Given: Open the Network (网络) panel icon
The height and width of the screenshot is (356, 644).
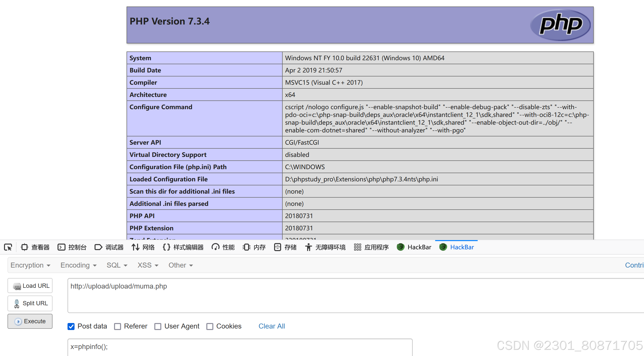Looking at the screenshot, I should pos(136,247).
